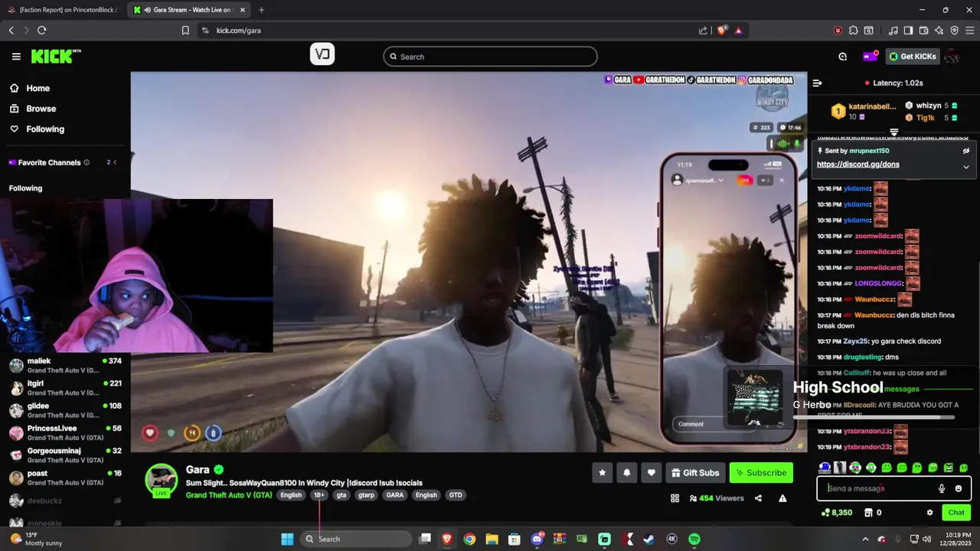This screenshot has width=980, height=551.
Task: View the 8,350 channel points
Action: (x=836, y=513)
